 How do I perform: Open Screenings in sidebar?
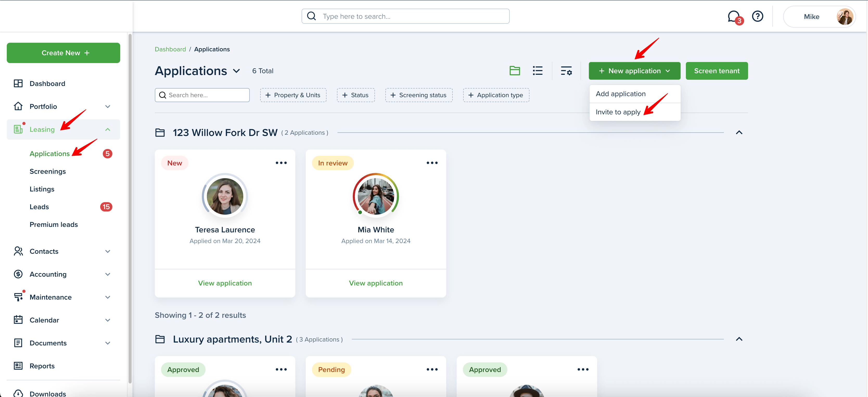pos(48,171)
